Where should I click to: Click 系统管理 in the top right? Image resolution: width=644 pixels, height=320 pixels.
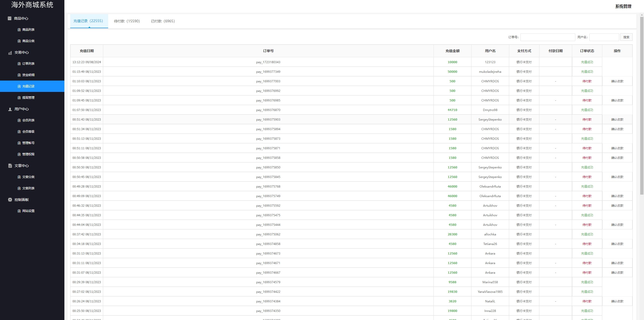tap(623, 7)
